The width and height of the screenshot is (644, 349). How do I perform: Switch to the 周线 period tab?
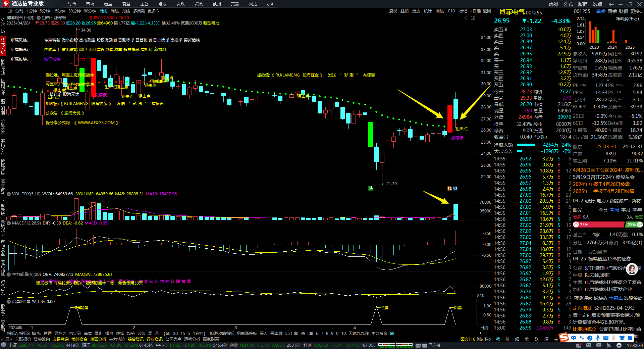point(115,11)
